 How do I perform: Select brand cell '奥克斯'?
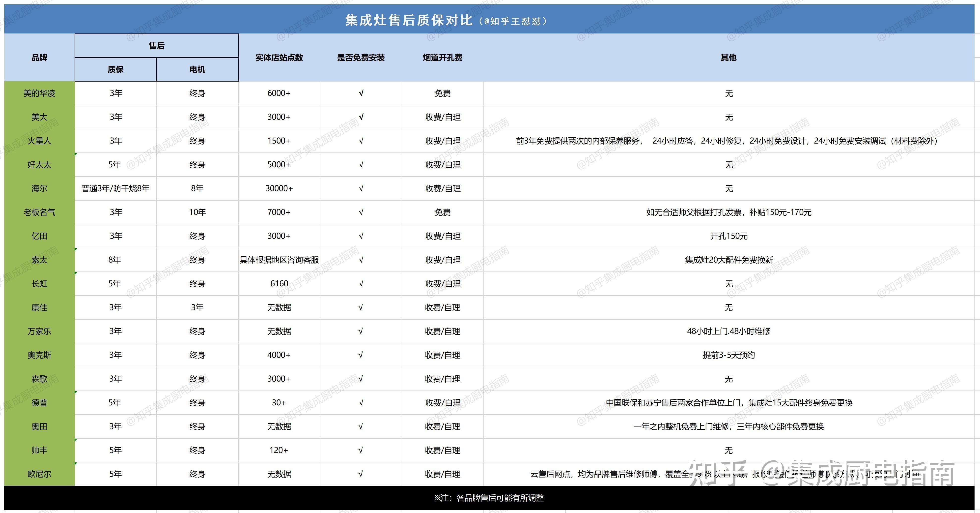click(x=39, y=355)
